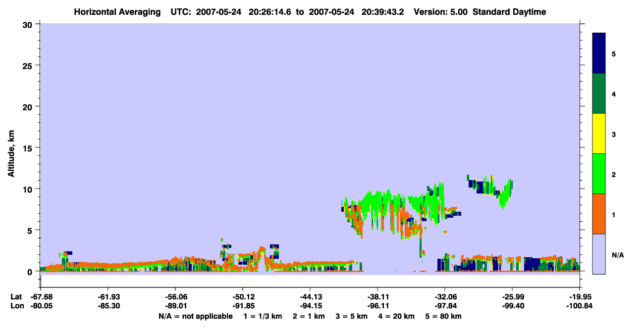
Task: Click the 'Lat' row label
Action: (16, 297)
